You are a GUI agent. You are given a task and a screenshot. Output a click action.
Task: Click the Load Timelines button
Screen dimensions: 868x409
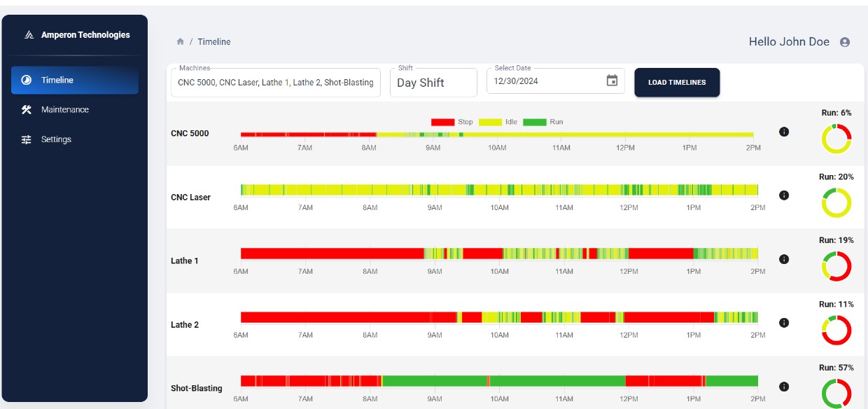pos(677,83)
